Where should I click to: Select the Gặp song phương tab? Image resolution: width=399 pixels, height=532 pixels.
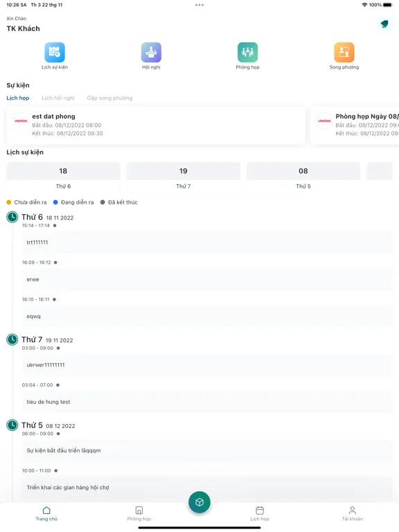pyautogui.click(x=109, y=98)
